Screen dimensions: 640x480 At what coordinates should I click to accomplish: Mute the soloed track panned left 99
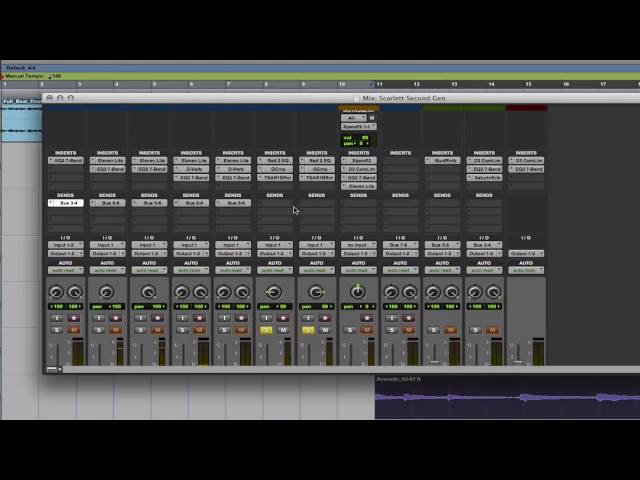[x=283, y=330]
